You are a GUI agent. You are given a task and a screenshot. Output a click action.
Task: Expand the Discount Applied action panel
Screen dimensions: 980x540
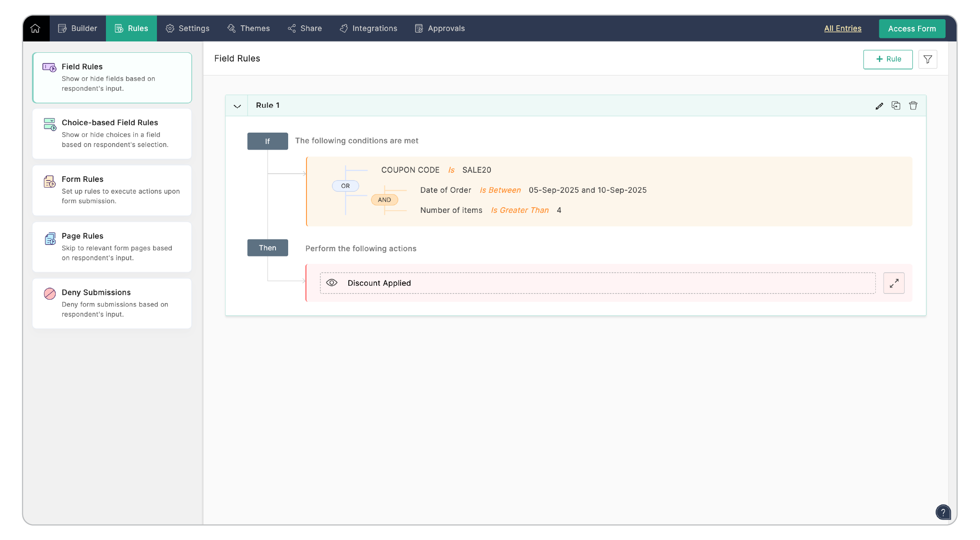click(x=894, y=284)
